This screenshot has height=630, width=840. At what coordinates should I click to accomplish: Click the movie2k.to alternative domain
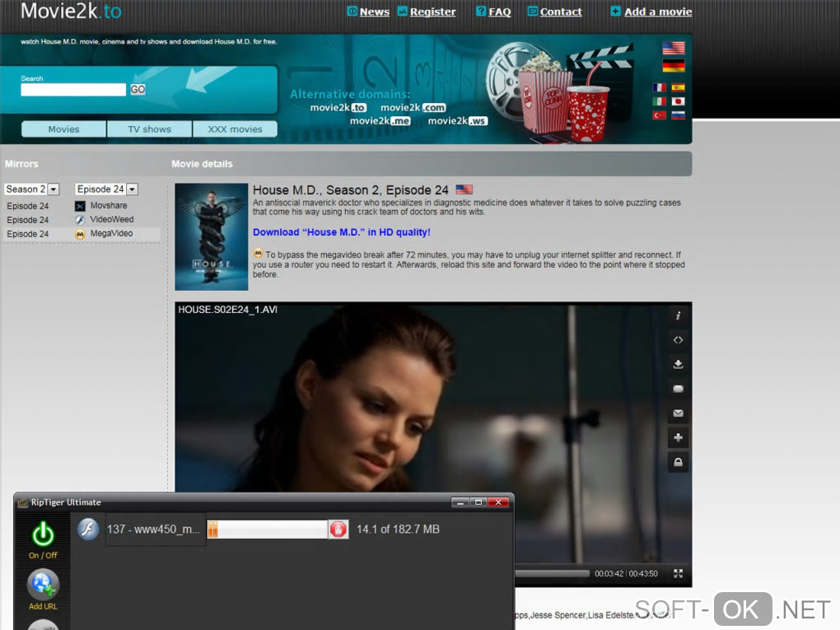[x=338, y=108]
